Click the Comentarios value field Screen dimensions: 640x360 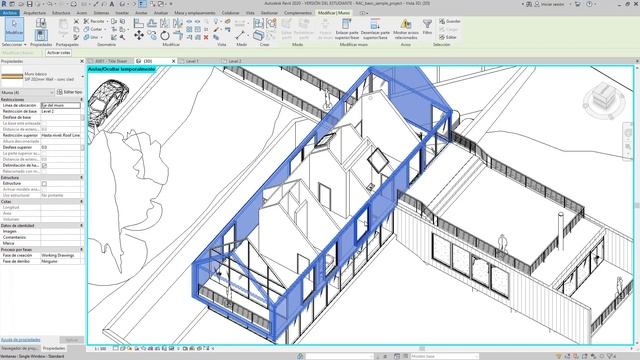[x=61, y=237]
